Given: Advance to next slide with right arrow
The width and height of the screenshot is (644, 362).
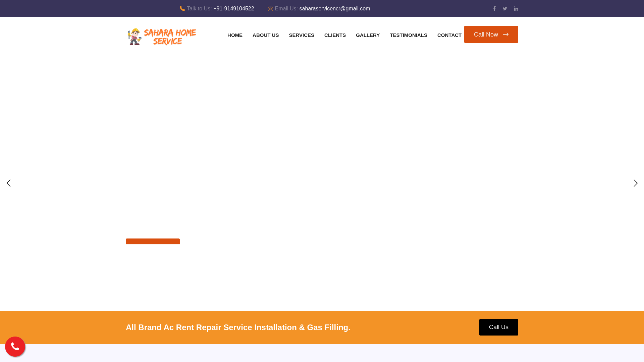Looking at the screenshot, I should click(636, 183).
